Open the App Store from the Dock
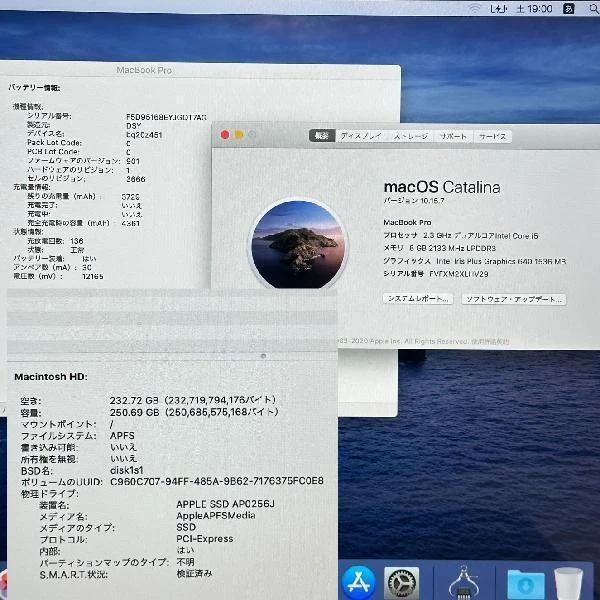This screenshot has height=600, width=600. pyautogui.click(x=358, y=583)
